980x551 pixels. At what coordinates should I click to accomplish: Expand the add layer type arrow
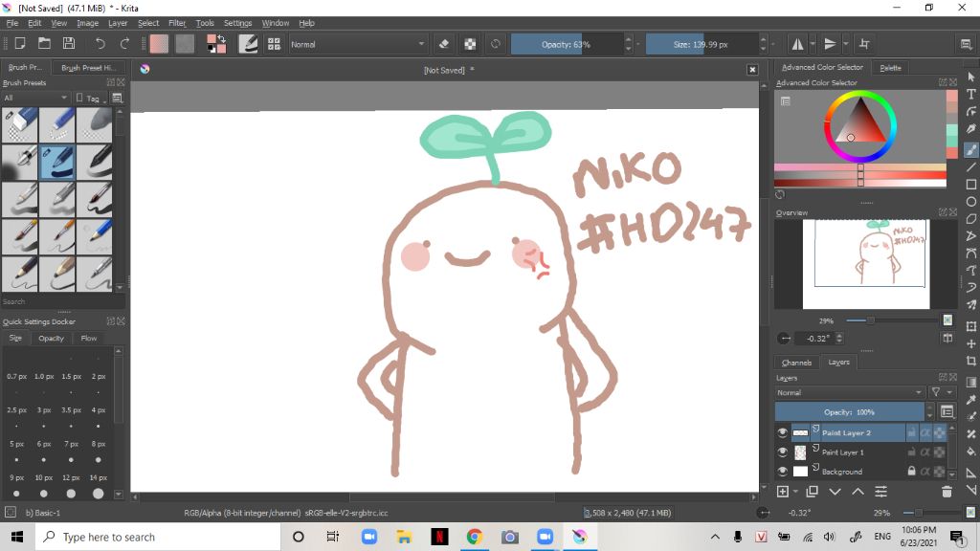coord(795,493)
